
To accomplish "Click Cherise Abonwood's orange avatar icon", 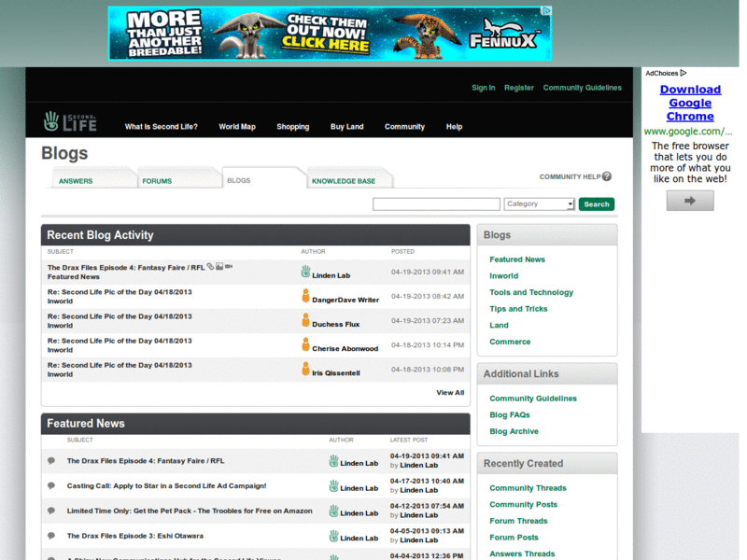I will [x=305, y=344].
